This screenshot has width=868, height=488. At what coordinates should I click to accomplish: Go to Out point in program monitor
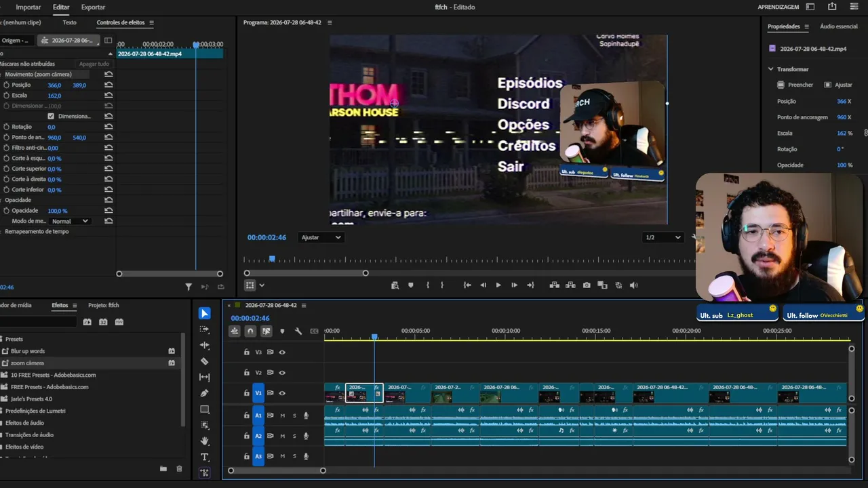(x=530, y=285)
